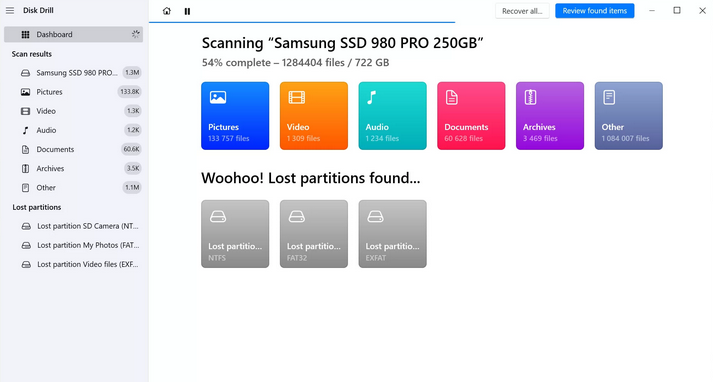Pause the running scan
The image size is (713, 382).
pyautogui.click(x=187, y=11)
